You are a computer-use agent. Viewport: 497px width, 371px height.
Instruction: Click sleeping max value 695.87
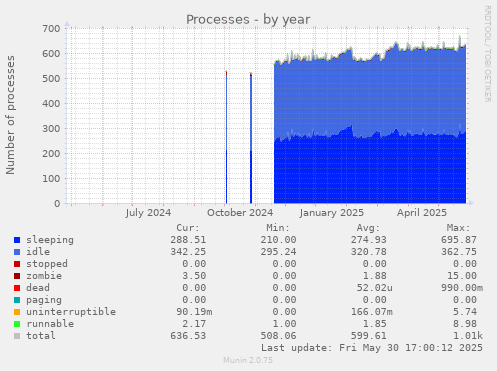(x=459, y=240)
